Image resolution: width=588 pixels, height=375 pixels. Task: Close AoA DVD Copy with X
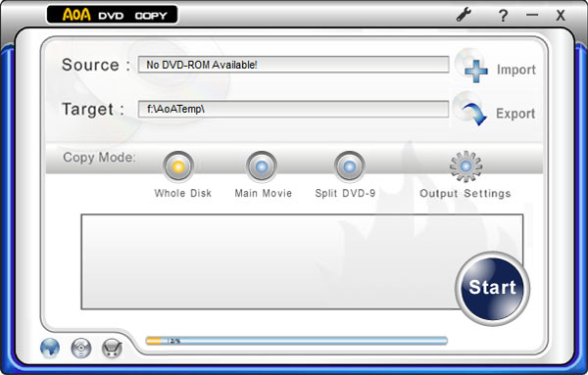click(x=561, y=16)
